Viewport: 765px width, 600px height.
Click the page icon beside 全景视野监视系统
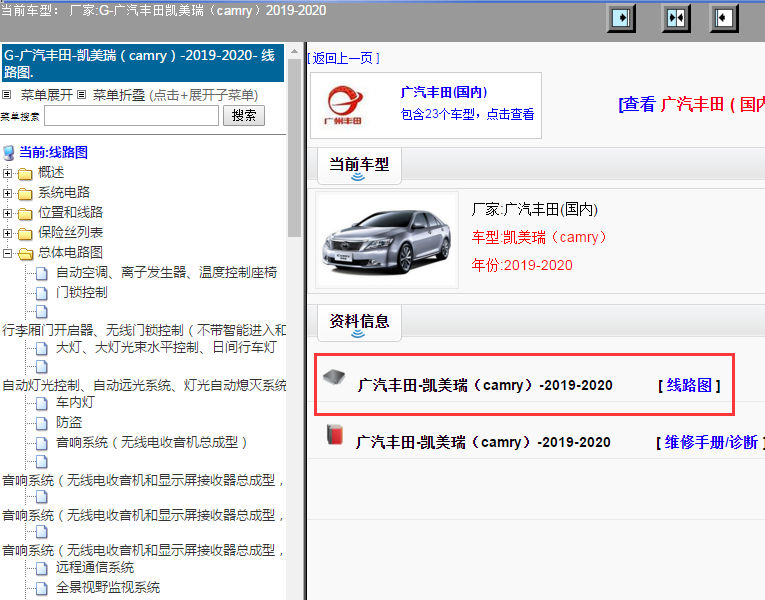[42, 588]
